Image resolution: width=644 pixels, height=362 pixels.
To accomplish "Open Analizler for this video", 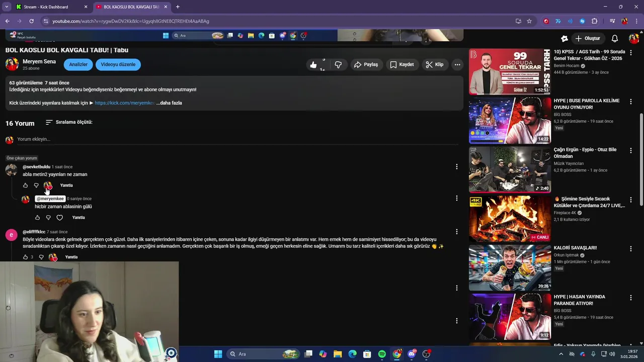I will click(78, 64).
